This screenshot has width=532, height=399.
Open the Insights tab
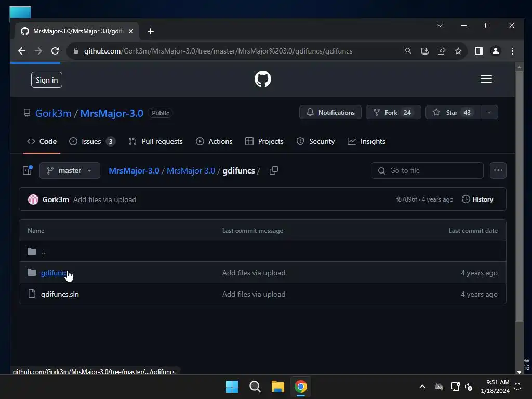[366, 141]
